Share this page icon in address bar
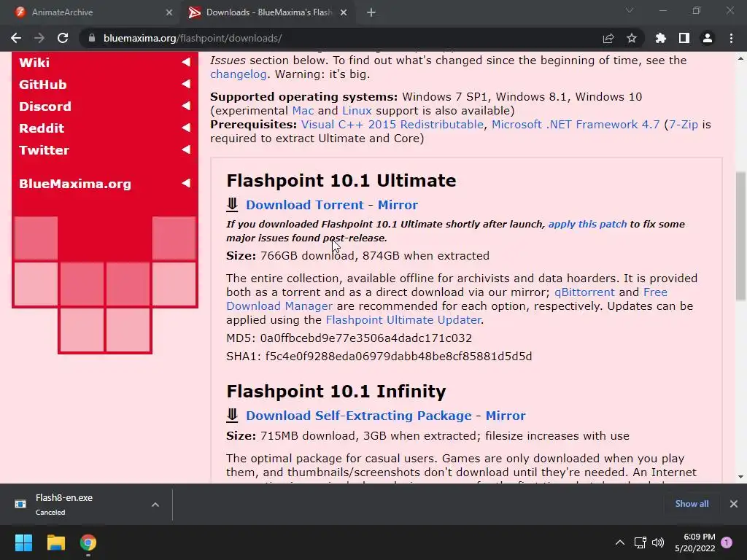This screenshot has width=747, height=560. (x=608, y=38)
